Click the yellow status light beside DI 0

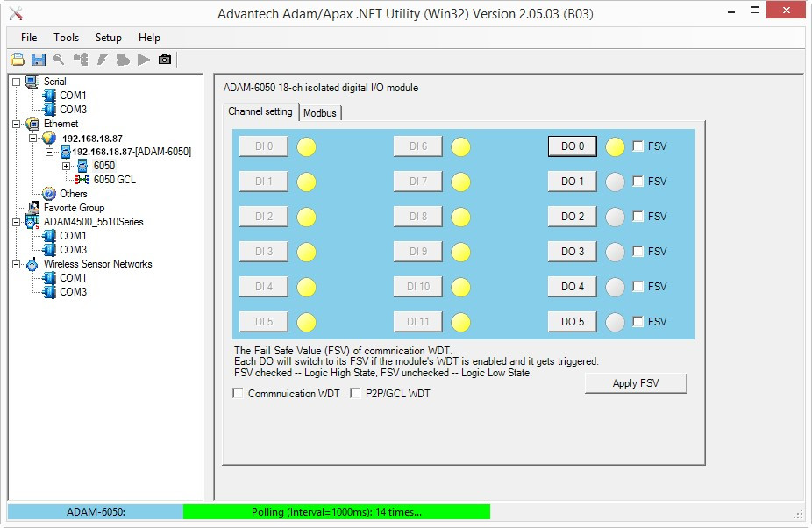pos(307,147)
